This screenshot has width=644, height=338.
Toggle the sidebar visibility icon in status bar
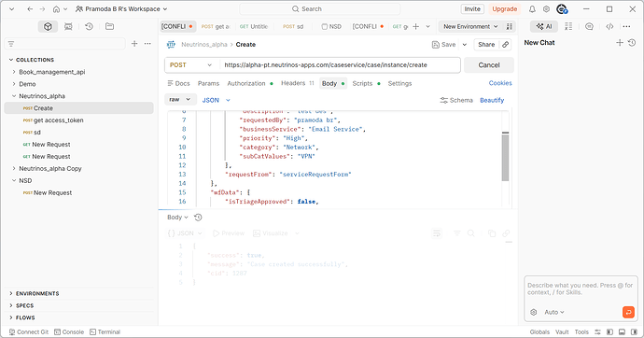(635, 331)
